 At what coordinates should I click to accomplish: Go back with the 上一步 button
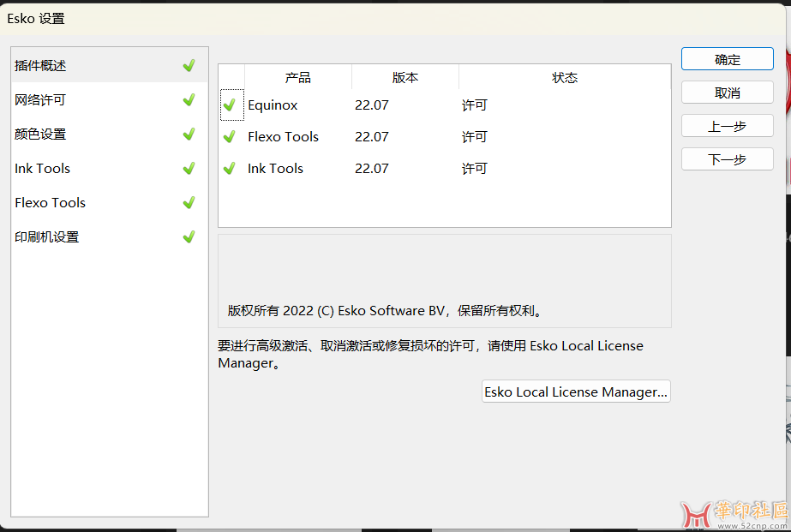click(727, 126)
